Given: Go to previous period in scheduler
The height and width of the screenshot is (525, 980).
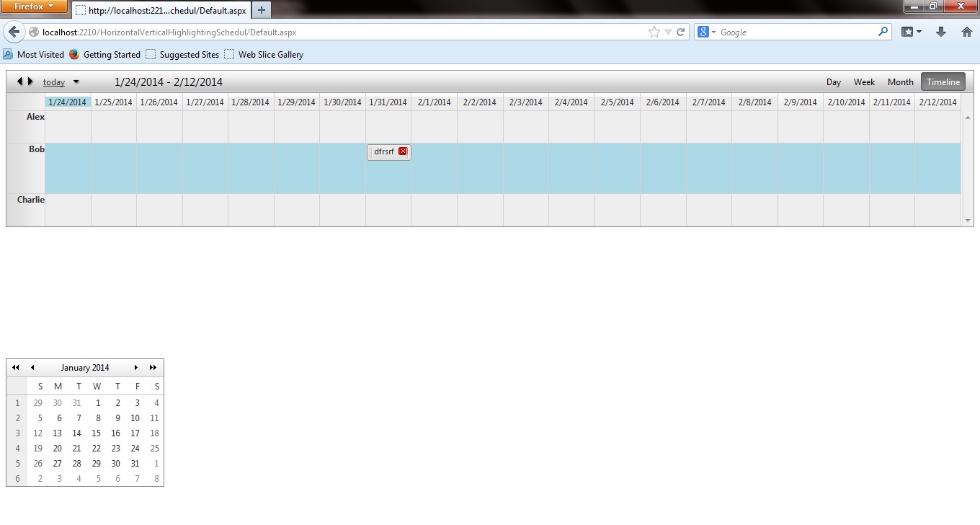Looking at the screenshot, I should (19, 81).
